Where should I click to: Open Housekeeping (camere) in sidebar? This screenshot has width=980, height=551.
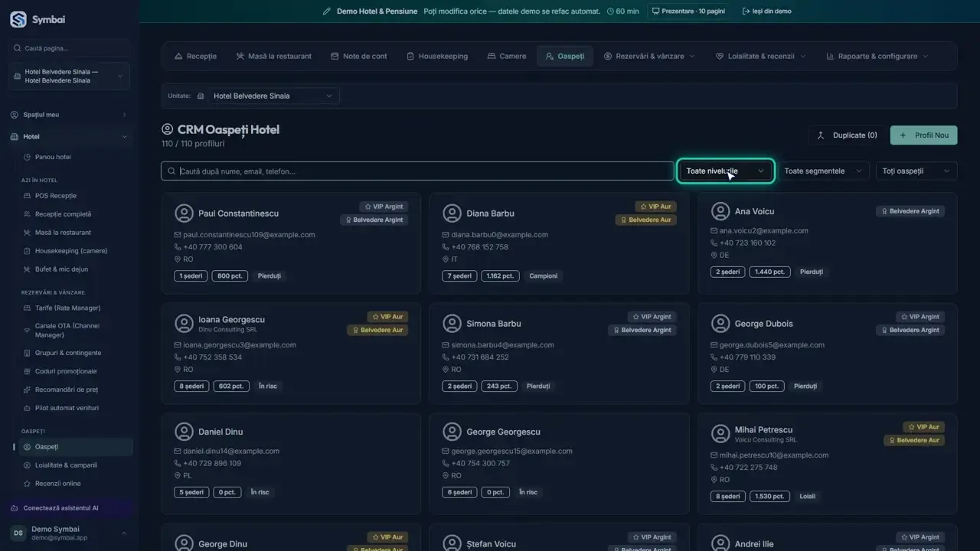(x=70, y=251)
